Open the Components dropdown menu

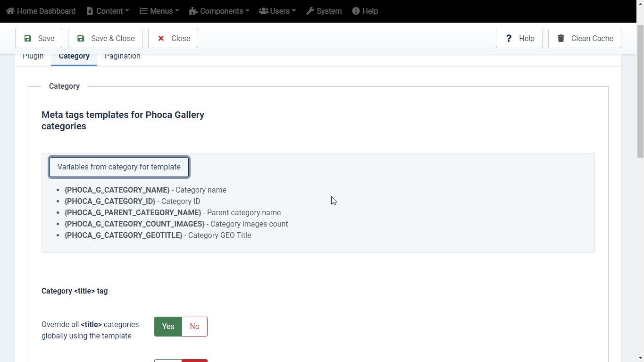click(219, 11)
